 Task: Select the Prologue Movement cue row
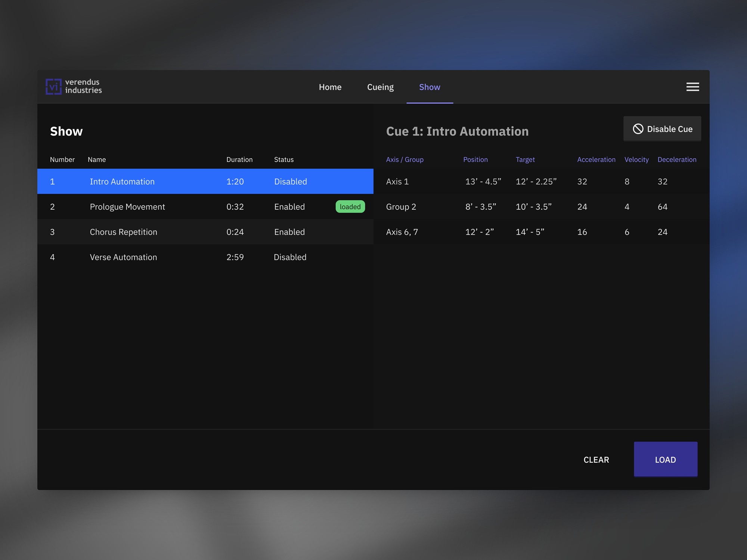coord(168,206)
